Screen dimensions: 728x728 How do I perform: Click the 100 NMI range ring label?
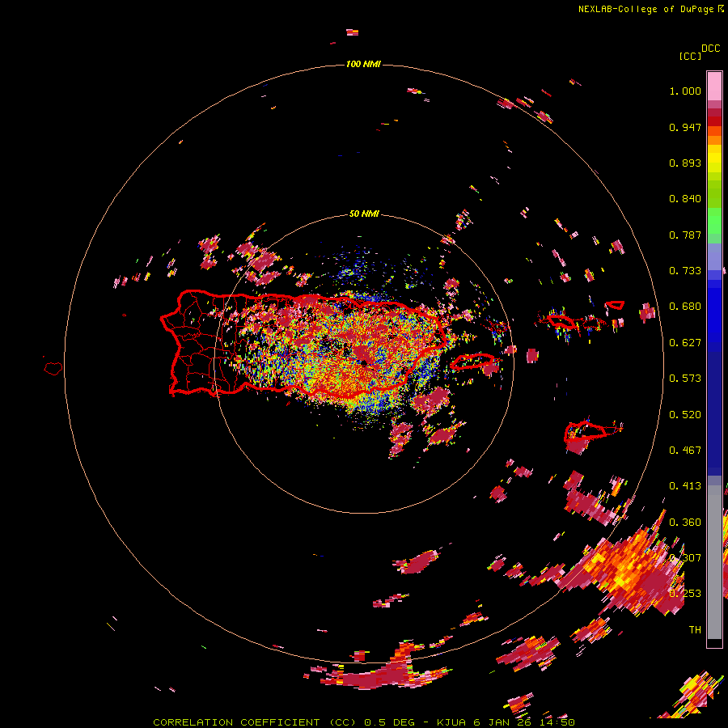click(x=363, y=64)
